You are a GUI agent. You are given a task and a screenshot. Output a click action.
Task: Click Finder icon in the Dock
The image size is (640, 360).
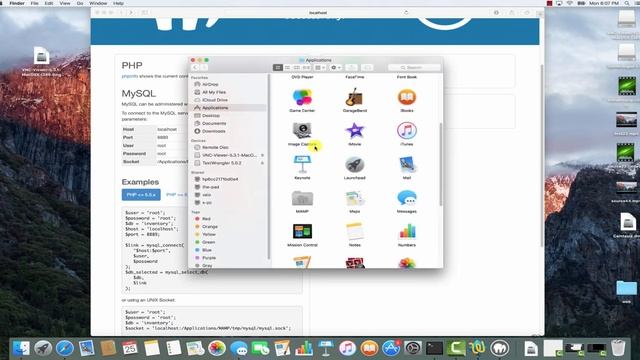pyautogui.click(x=21, y=348)
